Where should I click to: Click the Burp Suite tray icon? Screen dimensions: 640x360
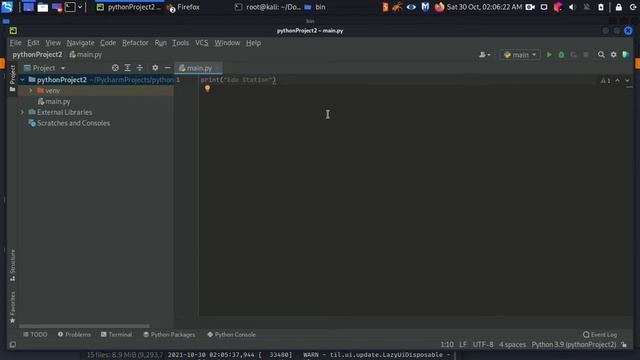(x=385, y=7)
